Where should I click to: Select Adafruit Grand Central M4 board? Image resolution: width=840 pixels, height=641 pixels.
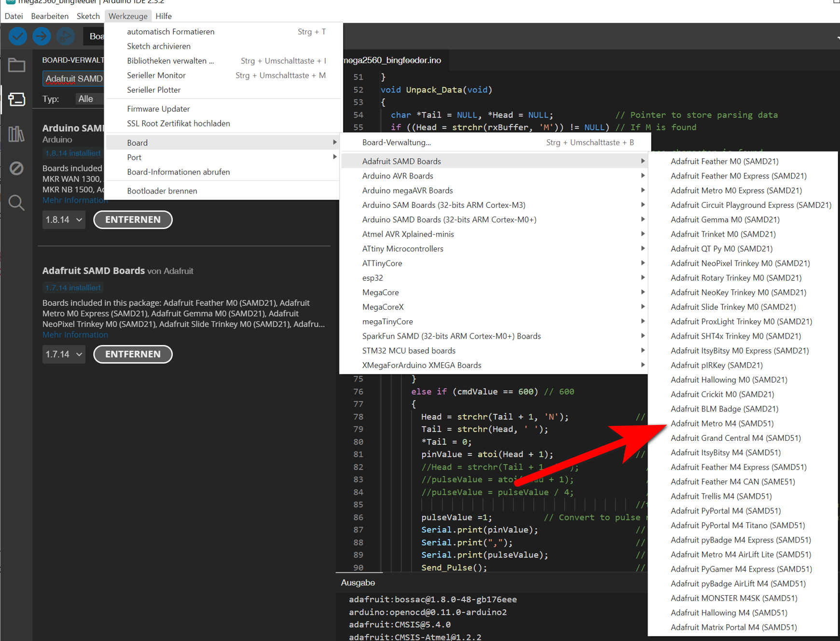click(x=743, y=438)
